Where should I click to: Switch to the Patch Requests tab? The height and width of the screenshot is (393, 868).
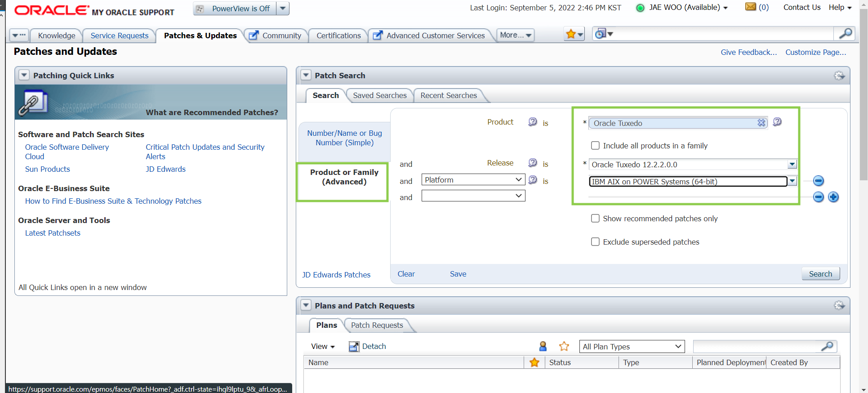pyautogui.click(x=377, y=325)
